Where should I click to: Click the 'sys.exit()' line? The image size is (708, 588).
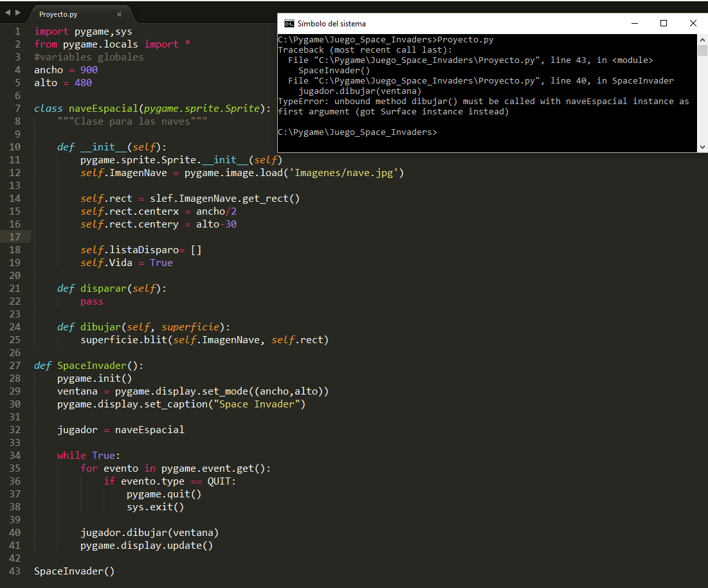156,507
